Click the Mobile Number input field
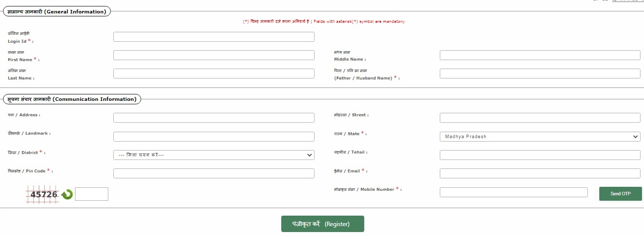644x236 pixels. (x=514, y=192)
